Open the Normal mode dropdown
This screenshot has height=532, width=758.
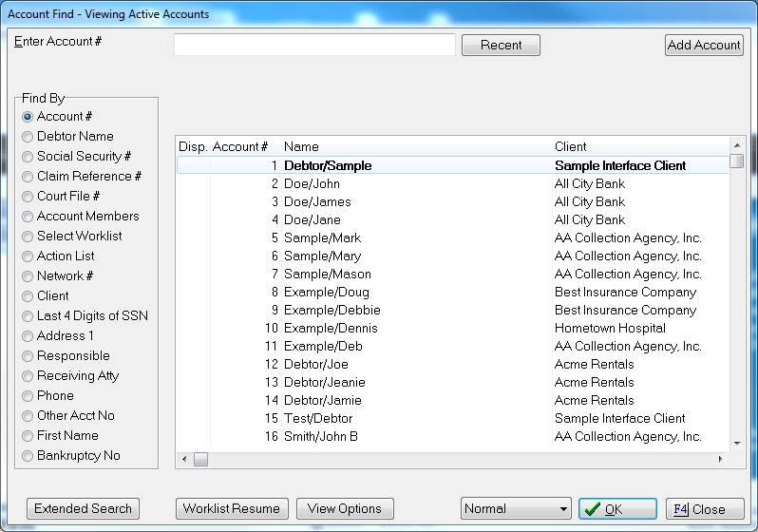[x=515, y=509]
